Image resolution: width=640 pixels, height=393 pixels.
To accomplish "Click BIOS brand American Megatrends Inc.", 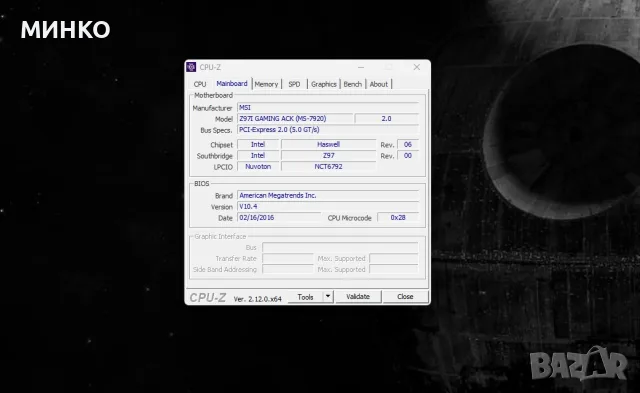I will [x=328, y=195].
